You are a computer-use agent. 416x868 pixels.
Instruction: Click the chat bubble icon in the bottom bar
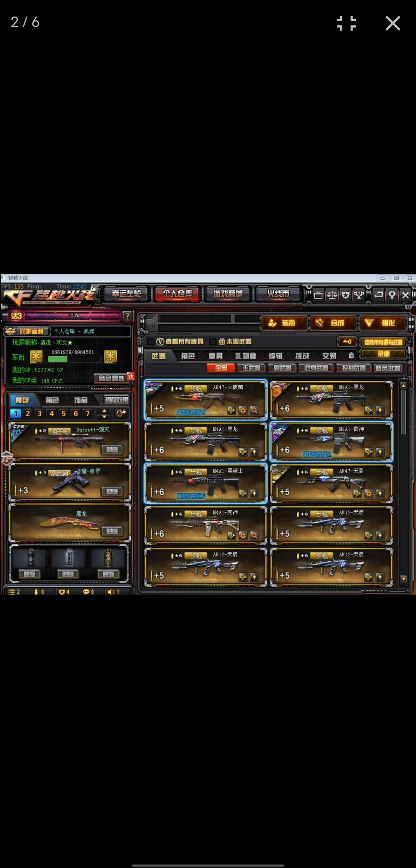click(86, 592)
